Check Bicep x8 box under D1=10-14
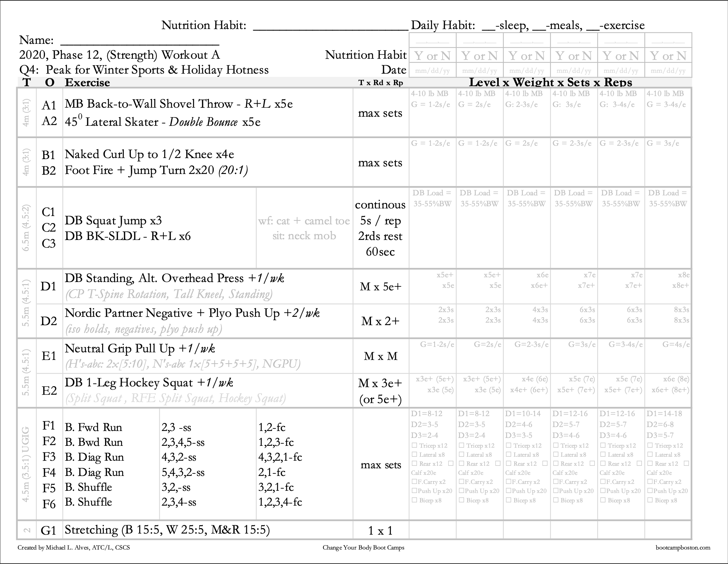The width and height of the screenshot is (728, 564). (x=509, y=500)
